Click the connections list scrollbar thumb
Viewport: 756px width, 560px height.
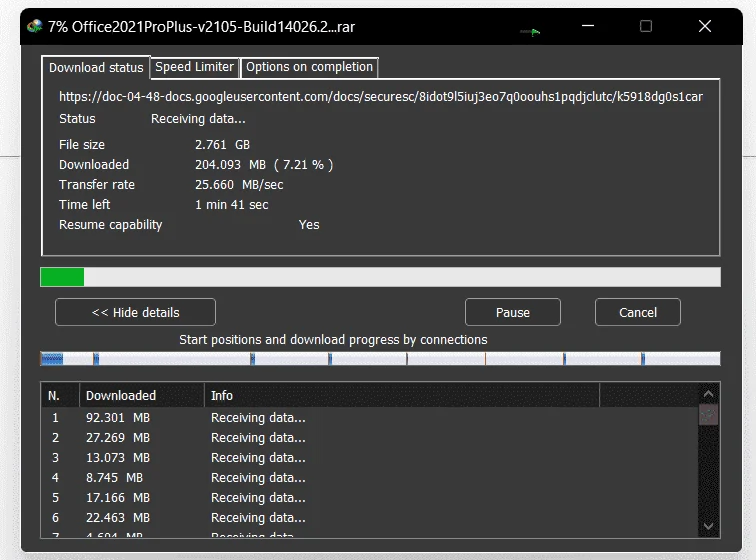[x=708, y=415]
